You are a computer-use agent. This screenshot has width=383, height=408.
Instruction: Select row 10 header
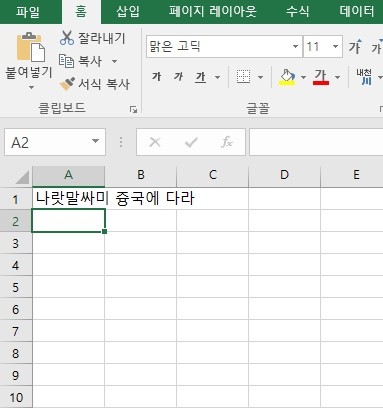(x=16, y=397)
